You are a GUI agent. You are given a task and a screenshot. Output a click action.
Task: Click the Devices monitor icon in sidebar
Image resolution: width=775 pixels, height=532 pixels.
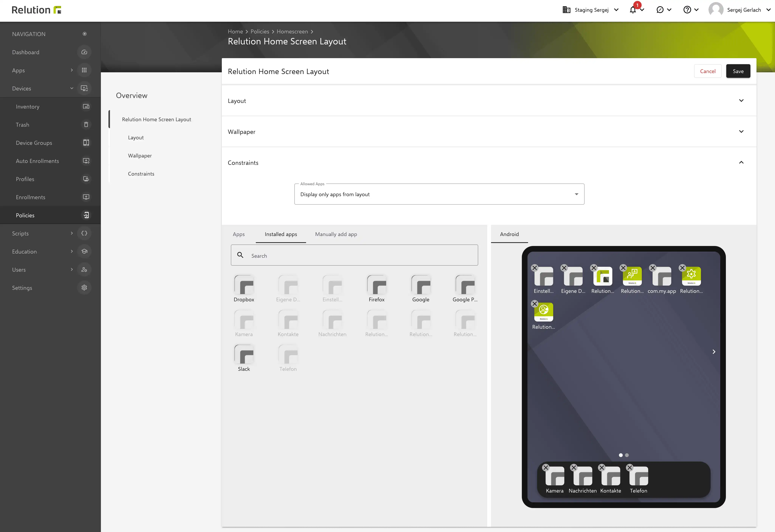(x=84, y=88)
